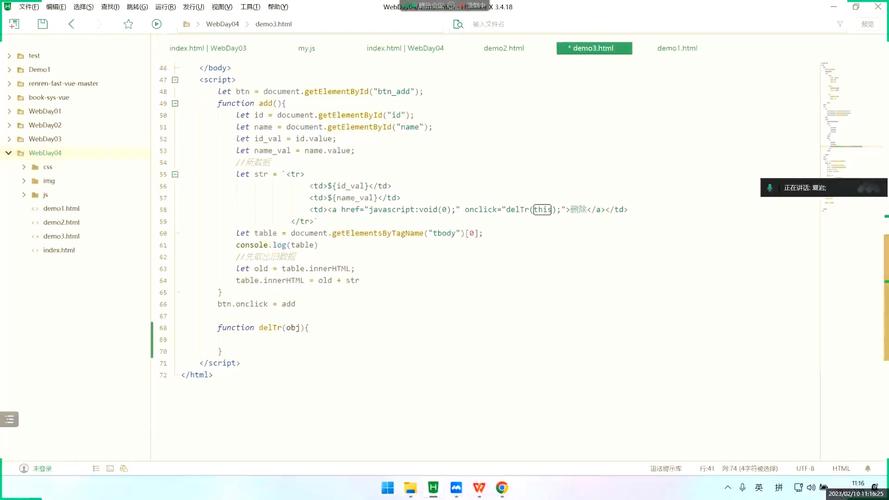Image resolution: width=889 pixels, height=500 pixels.
Task: Click the sidebar list toggle button
Action: (9, 419)
